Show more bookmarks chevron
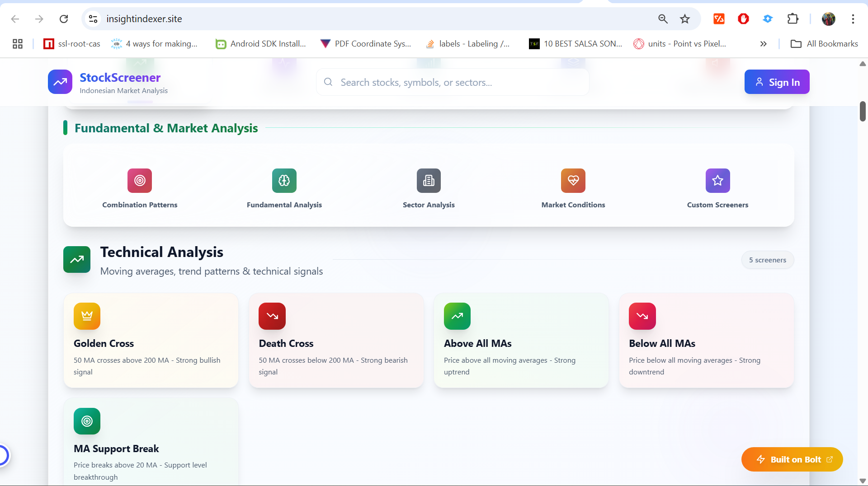Screen dimensions: 868x486 pos(764,44)
